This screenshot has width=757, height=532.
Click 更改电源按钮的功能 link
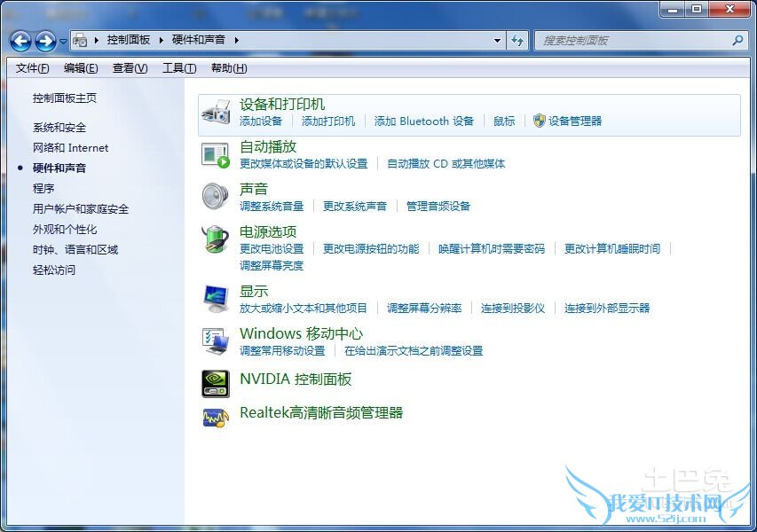tap(371, 249)
